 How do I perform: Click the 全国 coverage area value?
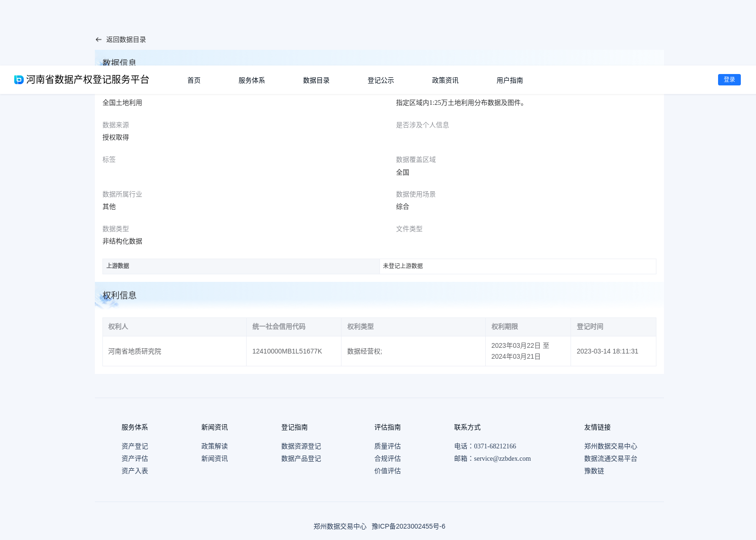[403, 172]
